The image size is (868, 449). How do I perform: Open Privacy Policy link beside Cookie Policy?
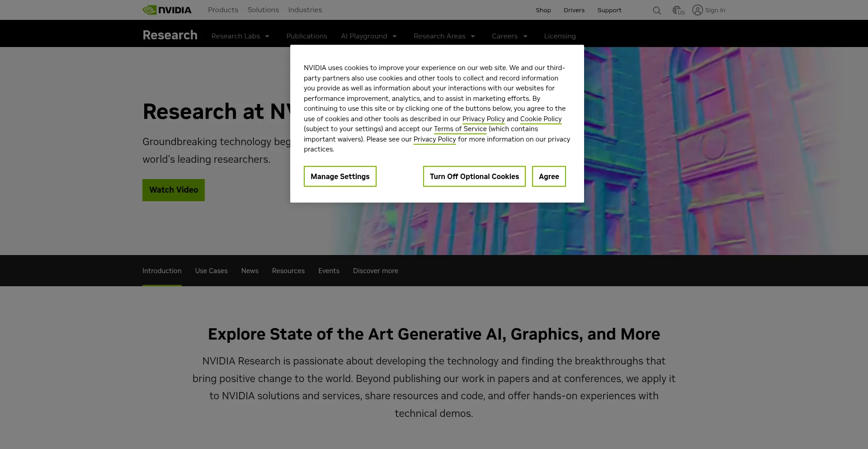pyautogui.click(x=483, y=119)
